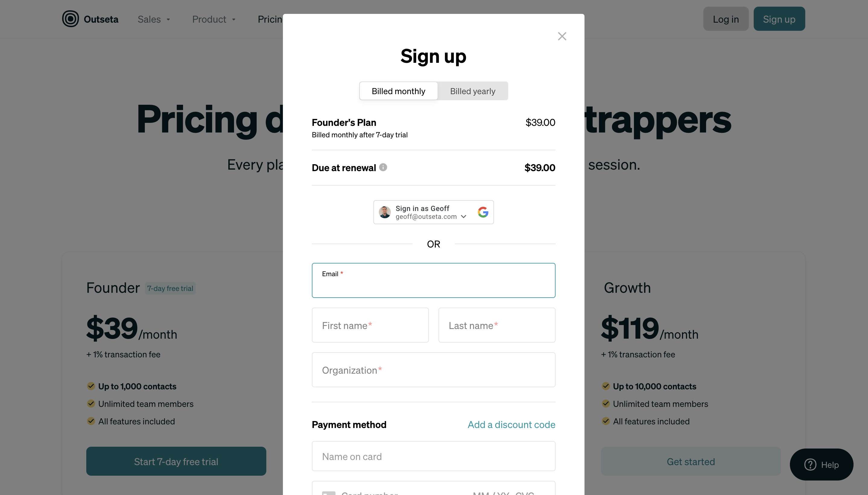Toggle to Billed yearly option
868x495 pixels.
pyautogui.click(x=473, y=91)
